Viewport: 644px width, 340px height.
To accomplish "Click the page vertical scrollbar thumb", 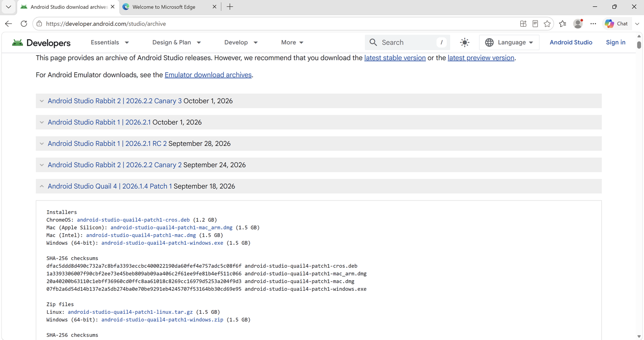I will (x=639, y=45).
